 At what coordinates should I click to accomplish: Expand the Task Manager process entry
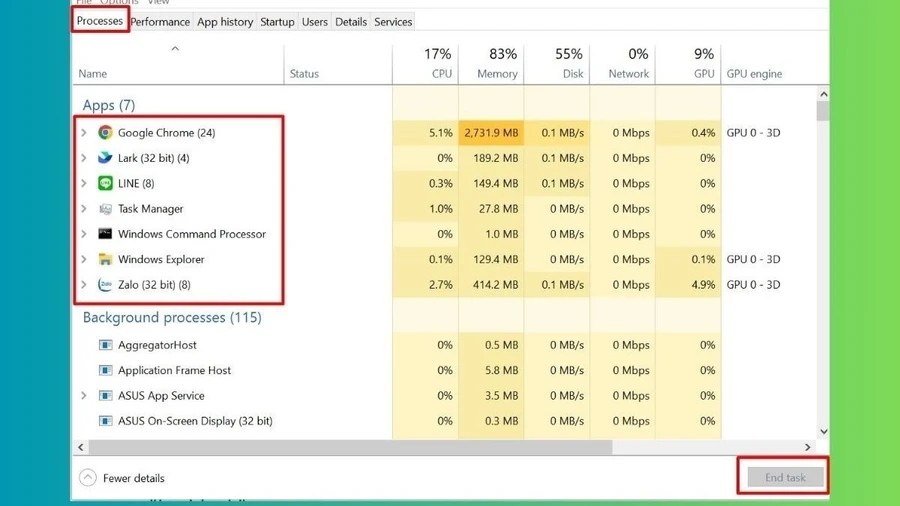click(84, 209)
